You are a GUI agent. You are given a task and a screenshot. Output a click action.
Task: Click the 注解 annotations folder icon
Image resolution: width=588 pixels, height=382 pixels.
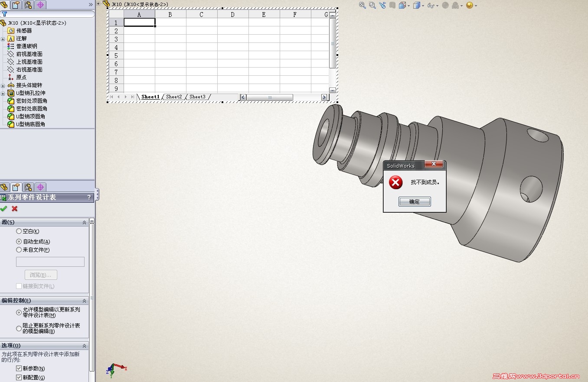coord(11,39)
